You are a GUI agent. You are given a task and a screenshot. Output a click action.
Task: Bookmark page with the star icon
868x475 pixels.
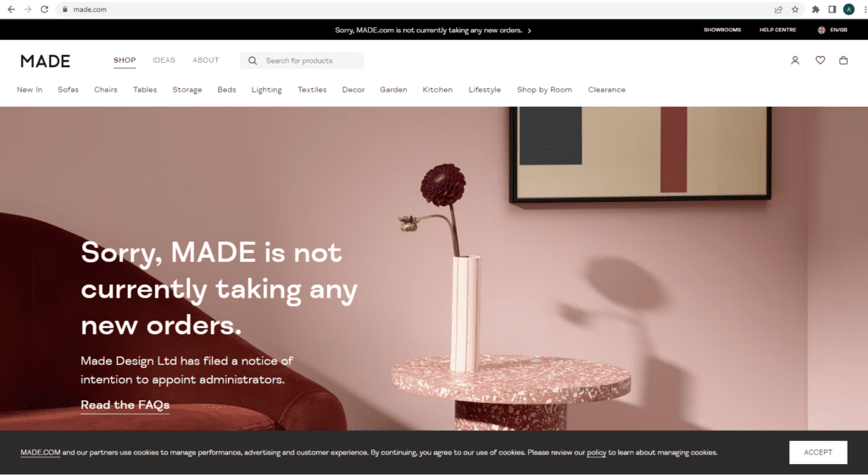click(x=795, y=9)
